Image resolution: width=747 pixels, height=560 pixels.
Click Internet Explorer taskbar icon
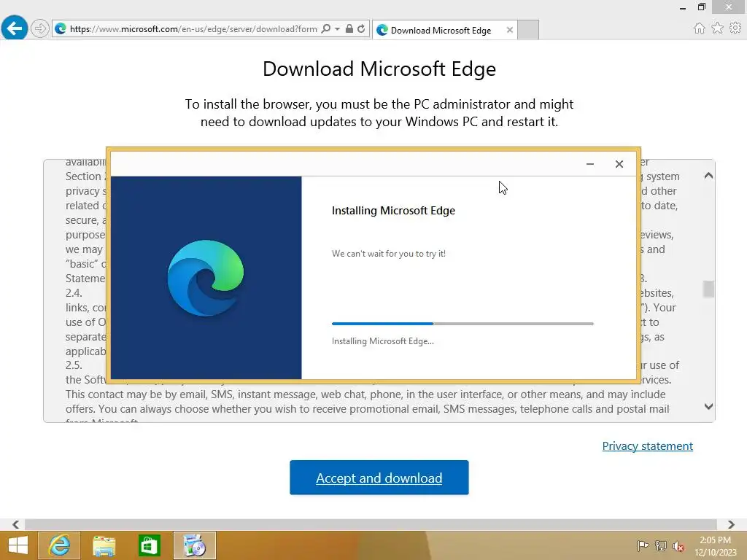60,545
